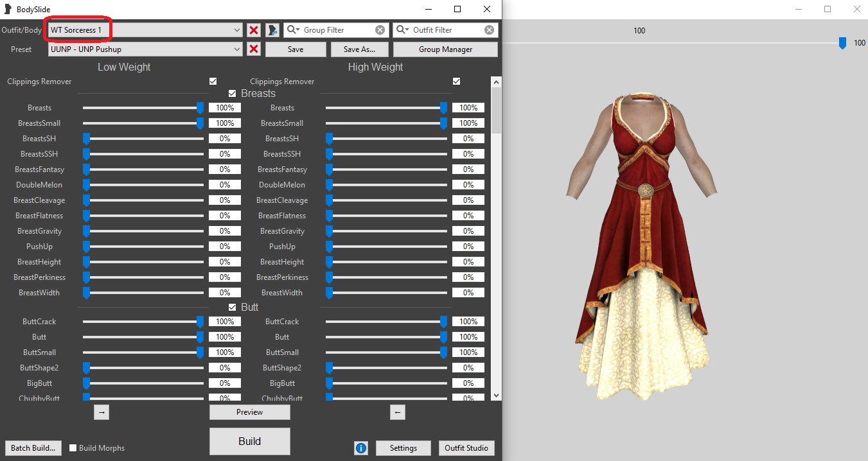The width and height of the screenshot is (868, 461).
Task: Toggle High Weight Clippings Remover checkbox
Action: coord(456,82)
